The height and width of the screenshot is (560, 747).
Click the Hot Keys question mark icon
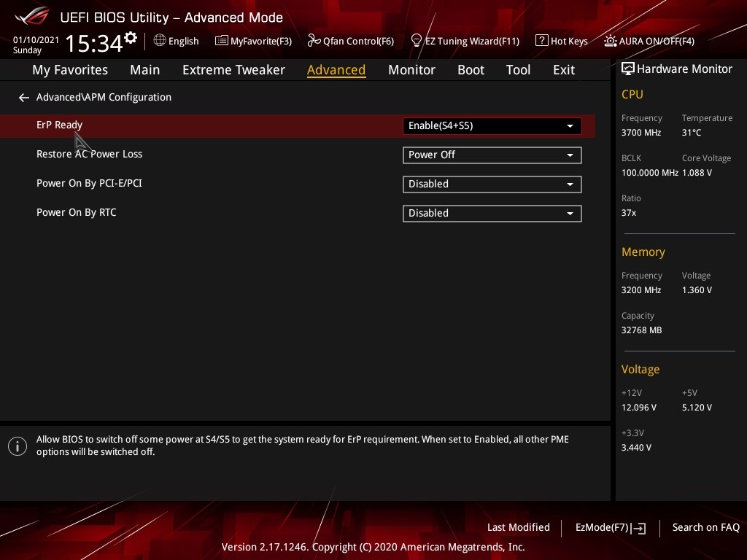[542, 41]
